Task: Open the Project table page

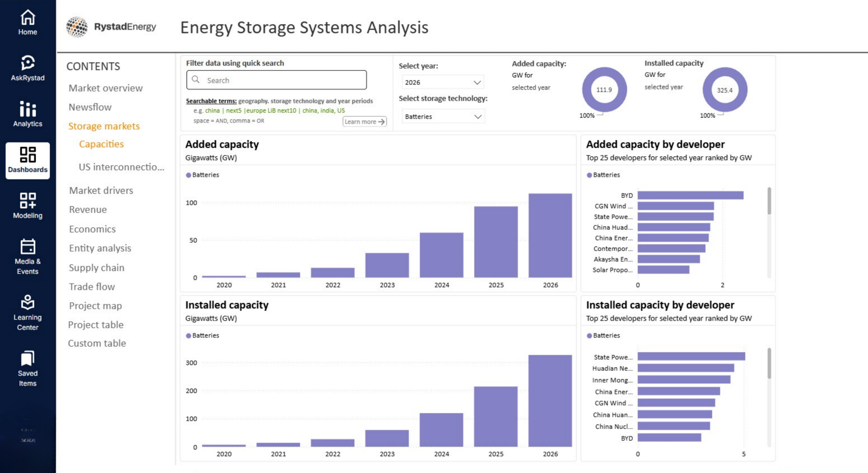Action: 96,324
